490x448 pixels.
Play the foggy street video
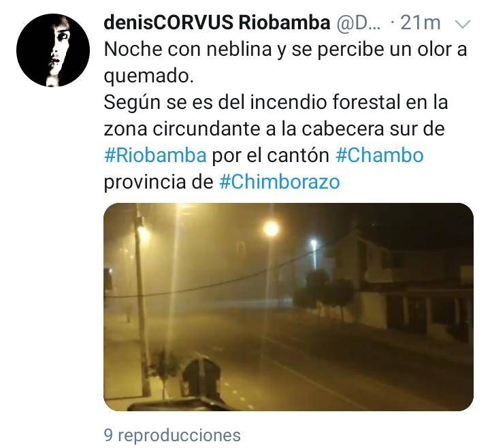289,306
